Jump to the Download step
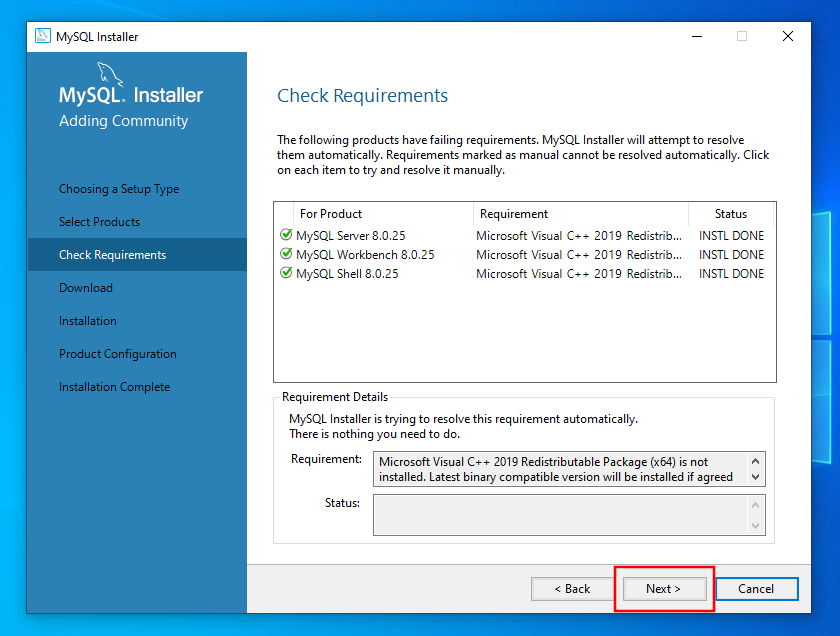Viewport: 840px width, 636px height. pyautogui.click(x=86, y=288)
